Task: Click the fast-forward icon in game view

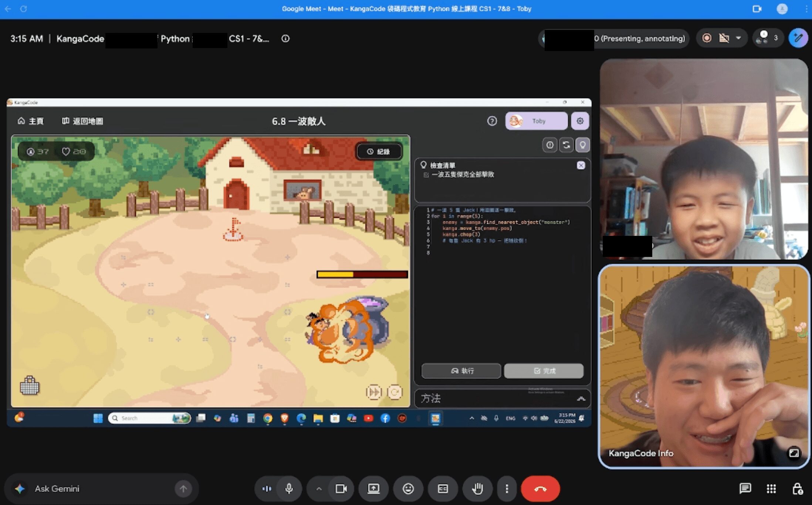Action: coord(373,392)
